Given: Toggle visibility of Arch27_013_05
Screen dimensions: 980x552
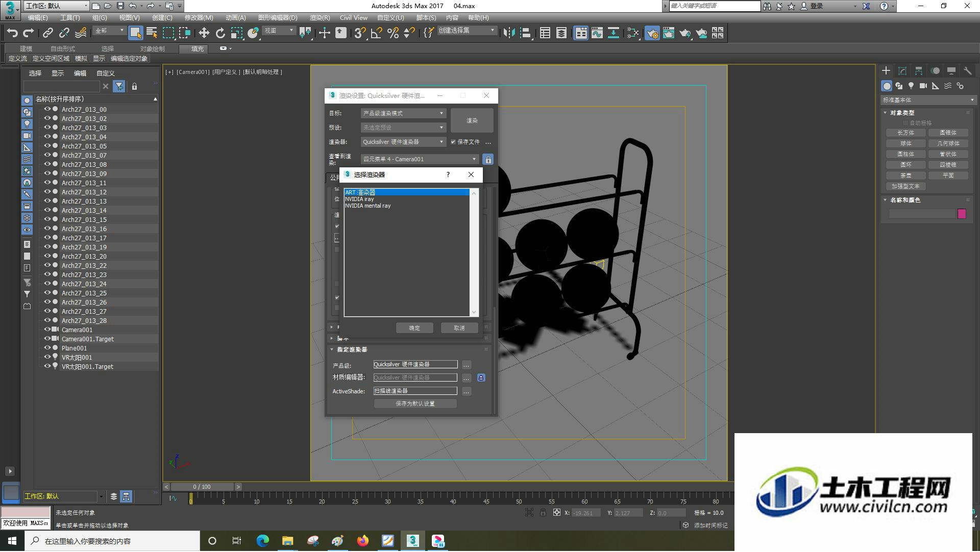Looking at the screenshot, I should (47, 146).
